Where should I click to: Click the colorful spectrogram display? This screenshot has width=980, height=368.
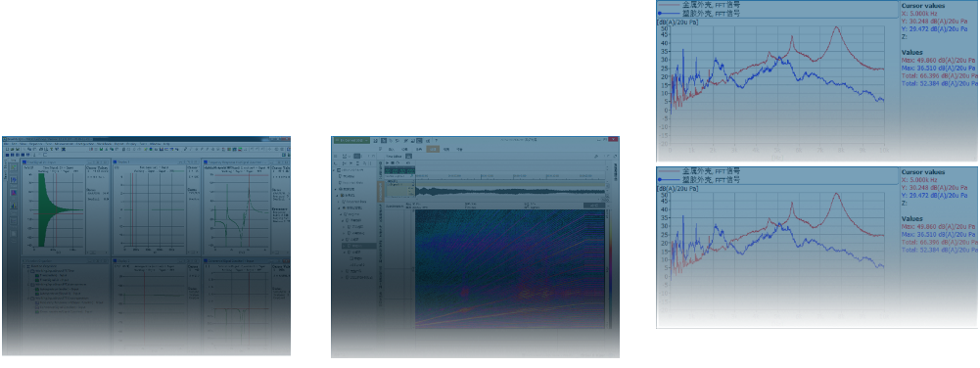[x=510, y=268]
